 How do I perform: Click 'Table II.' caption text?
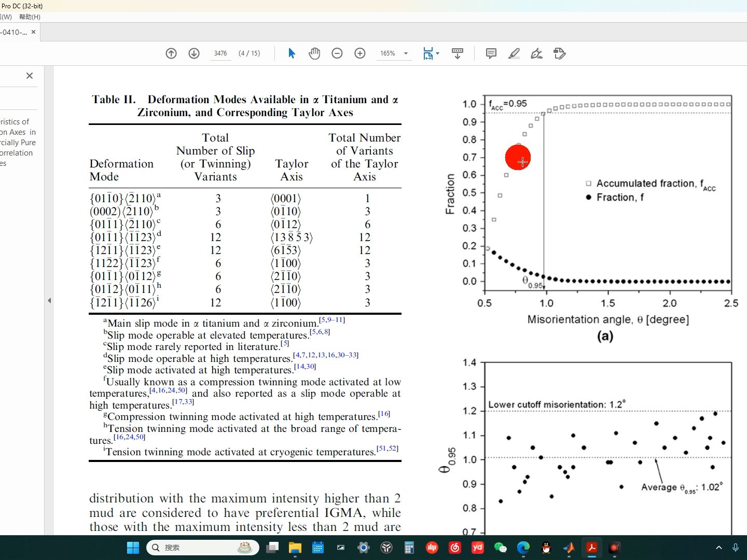[x=114, y=100]
